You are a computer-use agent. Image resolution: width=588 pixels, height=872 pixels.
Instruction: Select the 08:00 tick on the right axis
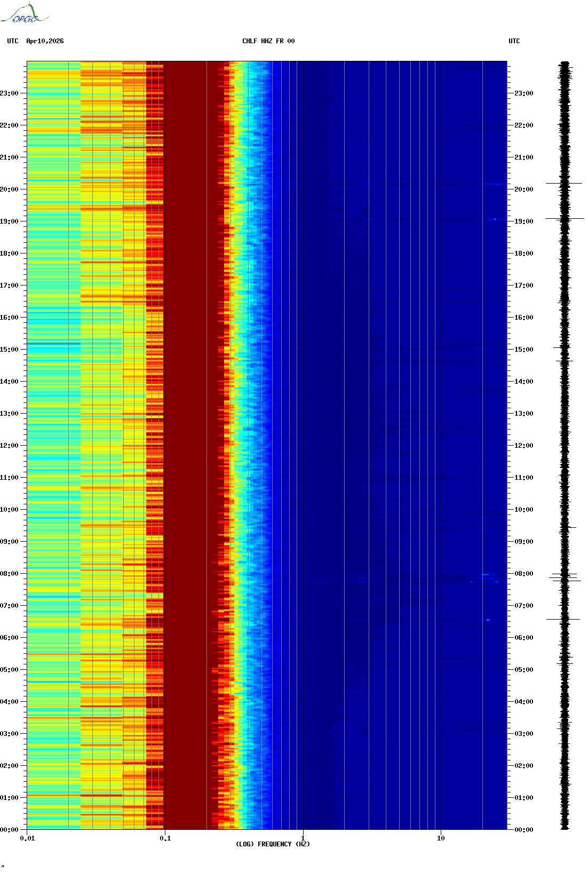pos(523,574)
